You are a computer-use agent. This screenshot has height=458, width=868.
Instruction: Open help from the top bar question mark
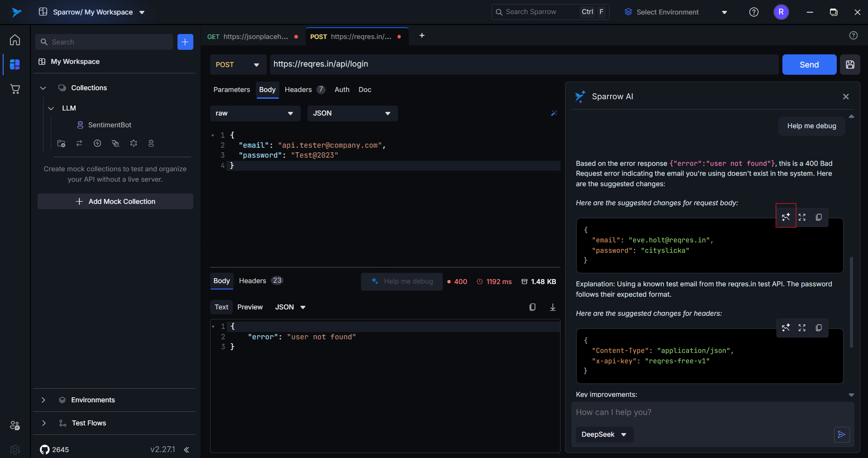pos(754,12)
